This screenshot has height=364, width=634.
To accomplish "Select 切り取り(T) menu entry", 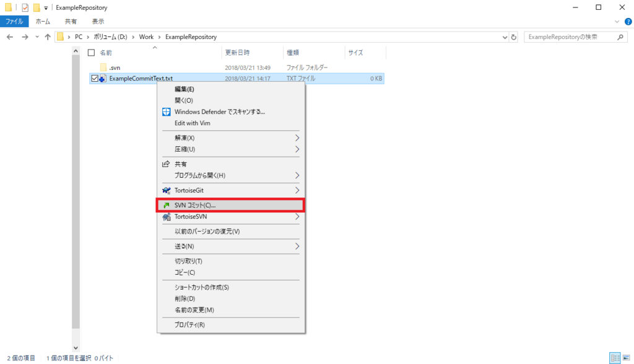I will (230, 261).
